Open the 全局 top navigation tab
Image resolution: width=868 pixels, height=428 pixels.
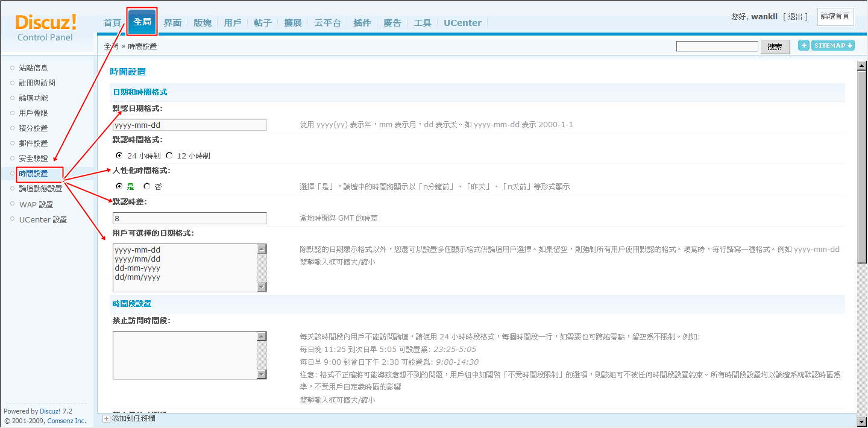point(142,22)
